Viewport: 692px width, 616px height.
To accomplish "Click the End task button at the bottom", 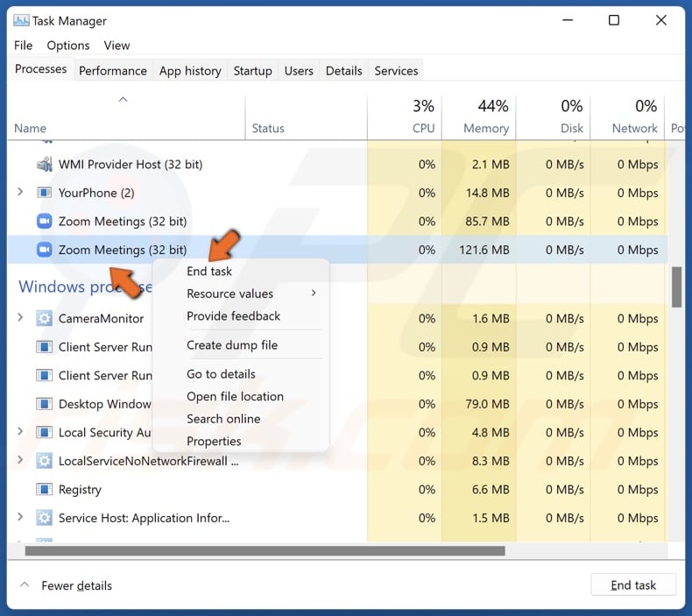I will point(633,585).
